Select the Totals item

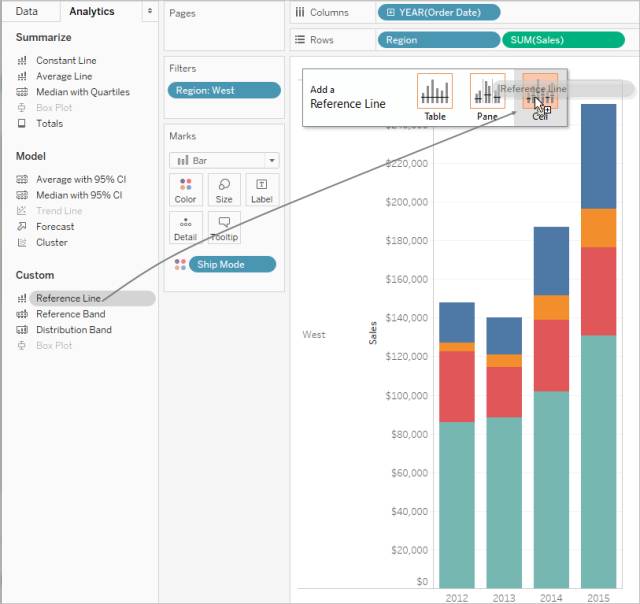(49, 123)
